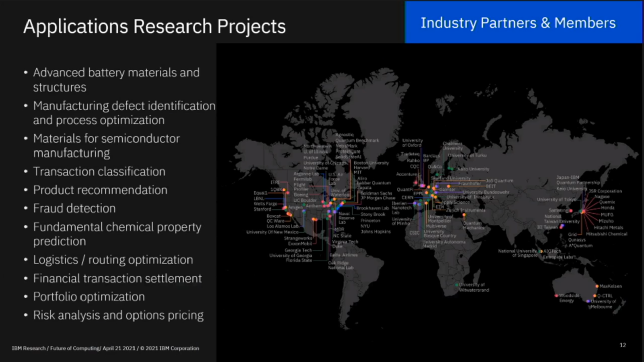Click the 'Keio University' map label
This screenshot has height=362, width=644.
click(572, 188)
